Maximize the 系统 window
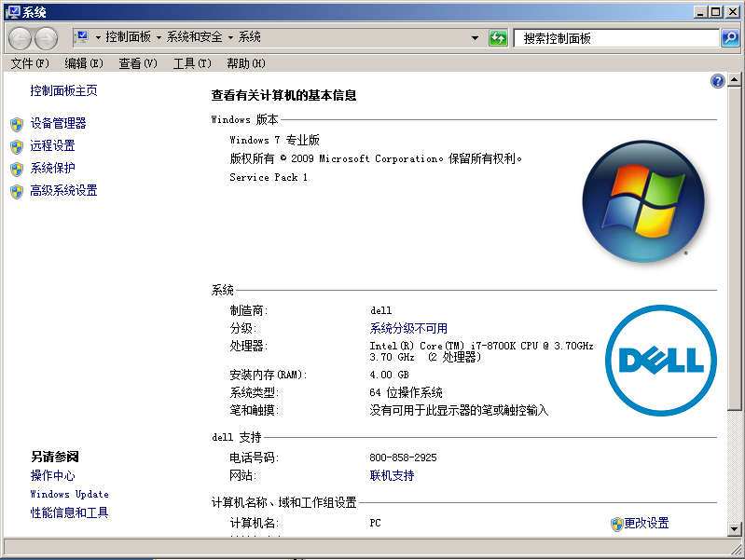 point(715,12)
